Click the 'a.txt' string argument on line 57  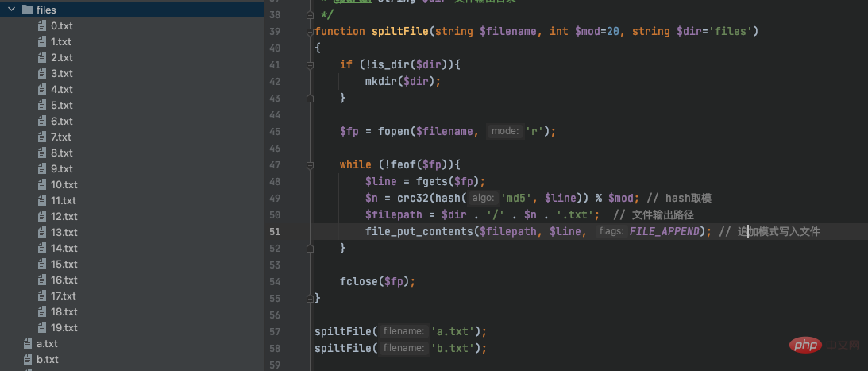(453, 332)
